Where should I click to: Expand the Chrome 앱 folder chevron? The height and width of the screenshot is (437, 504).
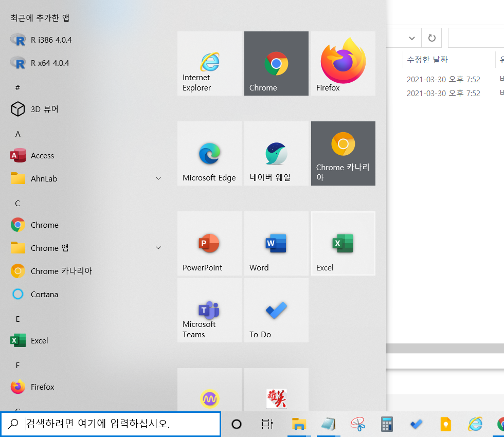click(158, 248)
